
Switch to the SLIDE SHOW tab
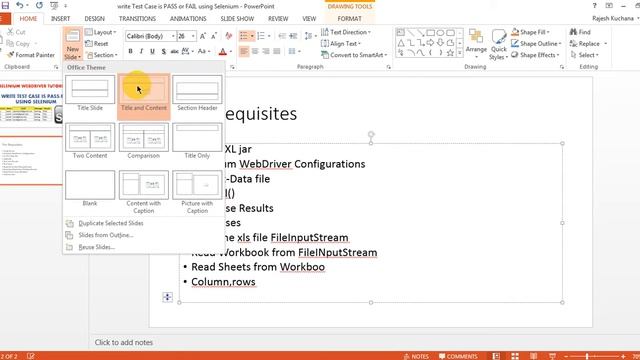coord(237,18)
